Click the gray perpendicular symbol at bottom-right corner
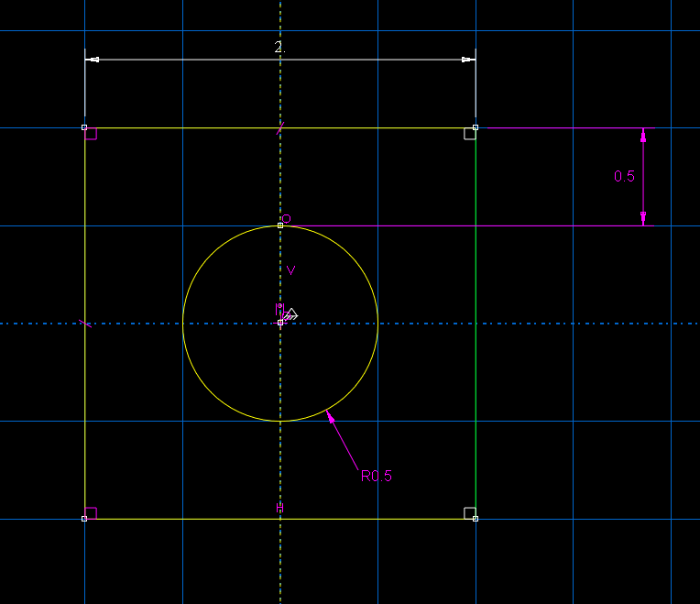This screenshot has height=604, width=700. (x=469, y=512)
